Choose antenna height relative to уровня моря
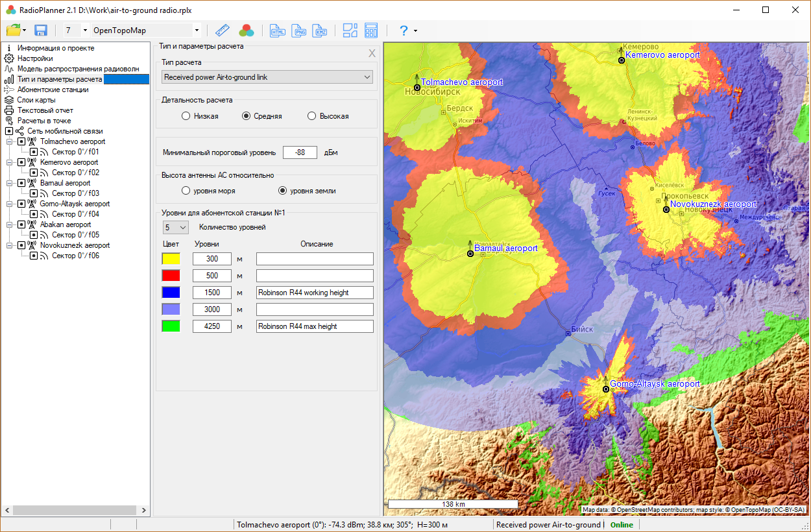811x532 pixels. (186, 191)
